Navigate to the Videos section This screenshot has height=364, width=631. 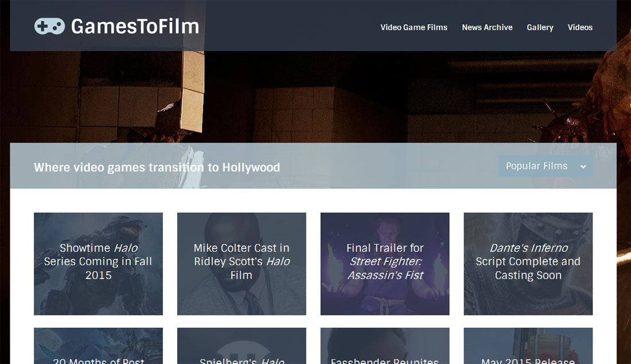click(x=580, y=28)
